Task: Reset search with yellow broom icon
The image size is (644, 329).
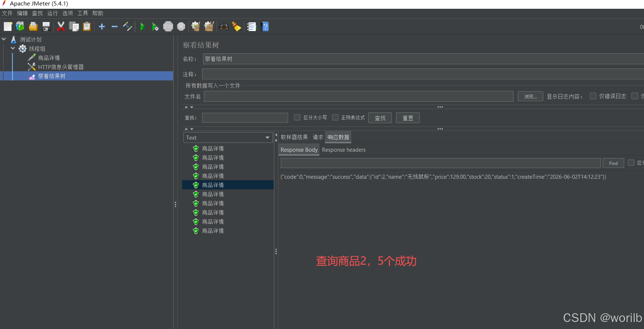Action: 237,27
